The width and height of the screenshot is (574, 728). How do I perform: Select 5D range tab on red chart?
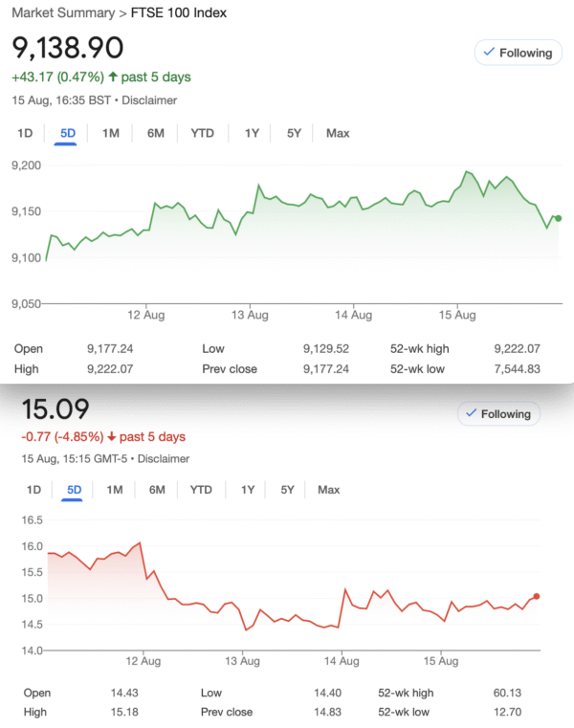click(74, 490)
